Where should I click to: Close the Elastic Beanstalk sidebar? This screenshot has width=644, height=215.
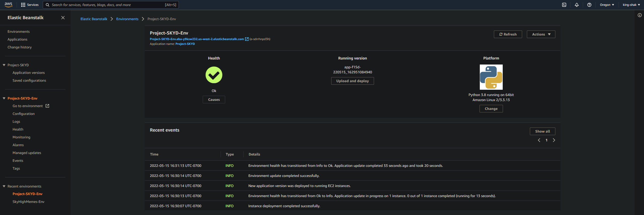[x=63, y=18]
